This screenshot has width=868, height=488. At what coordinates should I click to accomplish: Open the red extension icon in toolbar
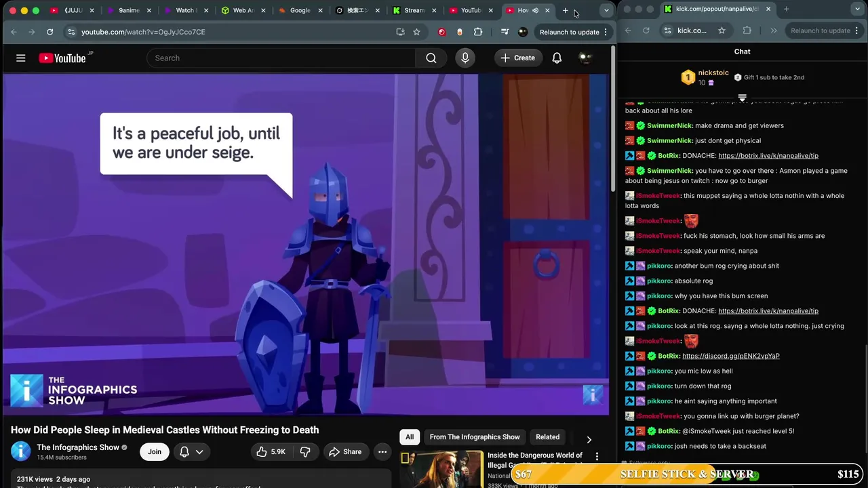(x=442, y=32)
